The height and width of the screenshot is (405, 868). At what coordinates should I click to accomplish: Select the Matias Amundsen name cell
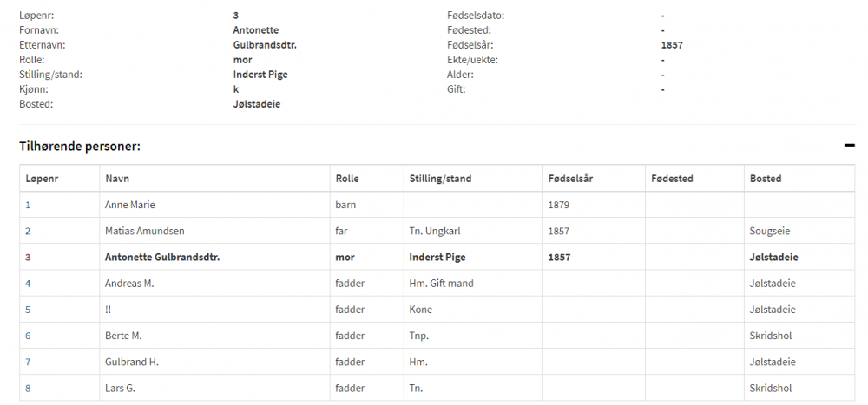[x=145, y=231]
